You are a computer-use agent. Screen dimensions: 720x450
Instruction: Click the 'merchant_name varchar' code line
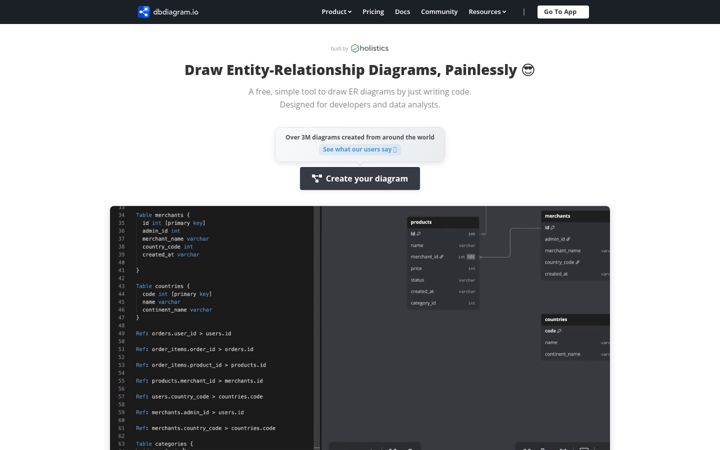tap(175, 239)
